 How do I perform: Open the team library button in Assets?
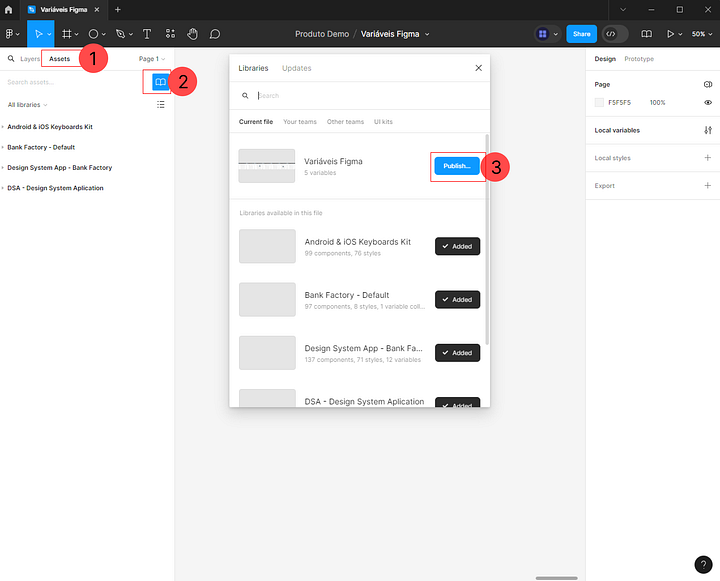tap(160, 82)
